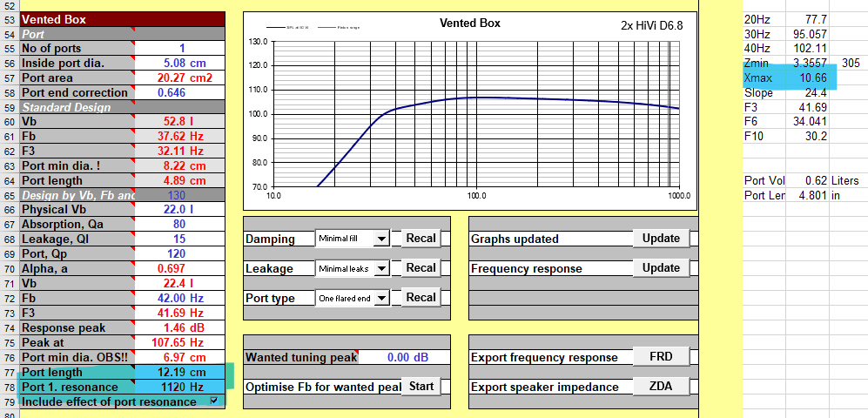Viewport: 868px width, 418px height.
Task: Toggle Include effect of port resonance checkbox
Action: click(x=214, y=401)
